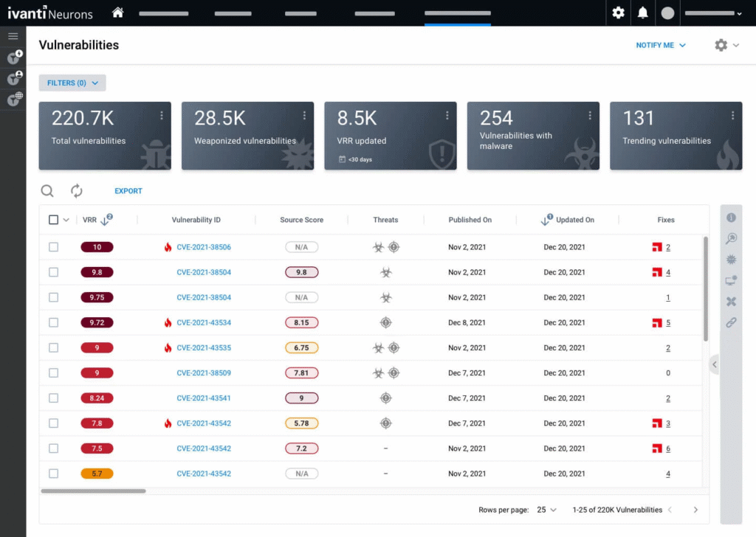Click the settings gear in top black bar

click(x=619, y=13)
